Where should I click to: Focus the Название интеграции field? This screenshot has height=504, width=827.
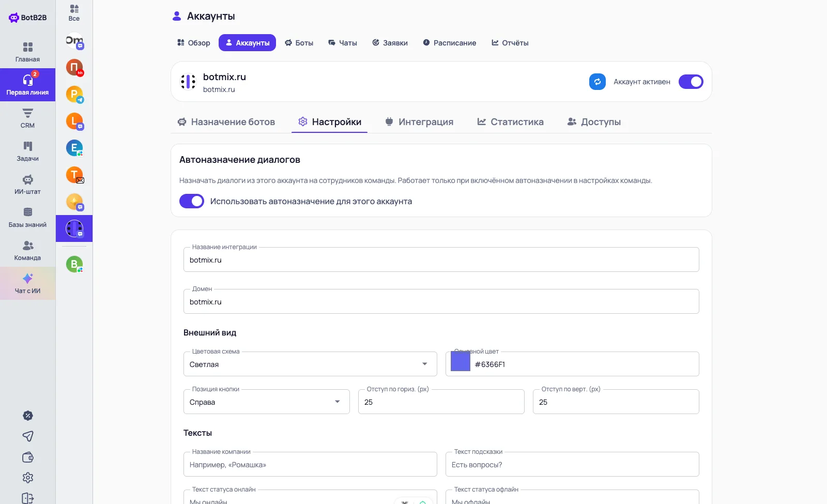441,259
